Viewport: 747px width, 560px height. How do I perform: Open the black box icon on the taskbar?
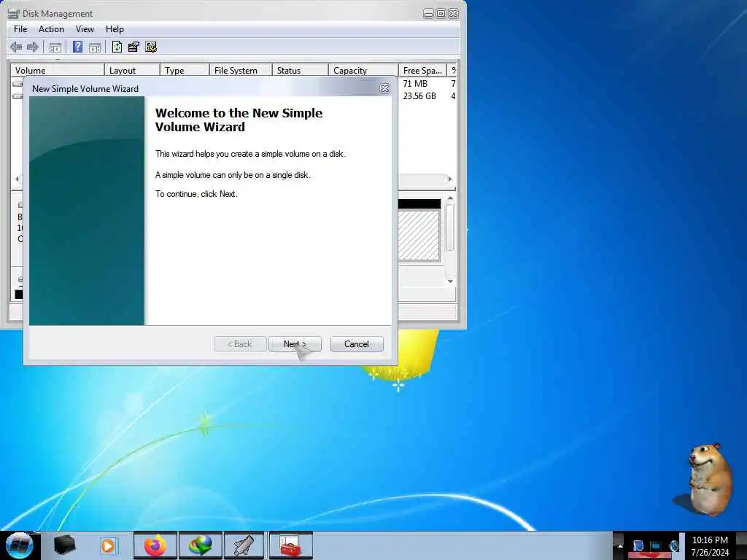point(65,545)
